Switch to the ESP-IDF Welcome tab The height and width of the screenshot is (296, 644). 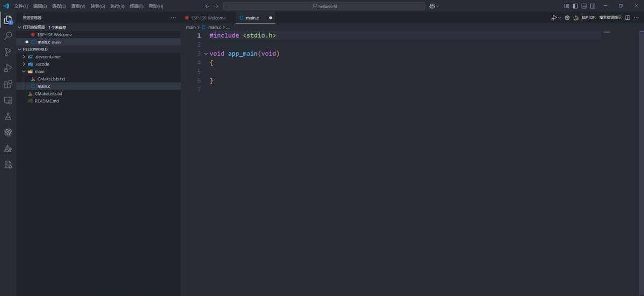[x=208, y=18]
